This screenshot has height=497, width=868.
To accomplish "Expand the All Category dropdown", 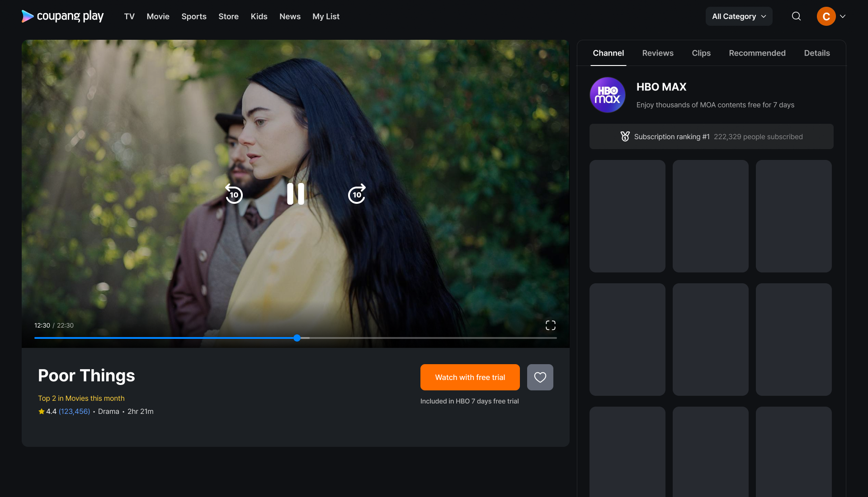I will coord(739,16).
